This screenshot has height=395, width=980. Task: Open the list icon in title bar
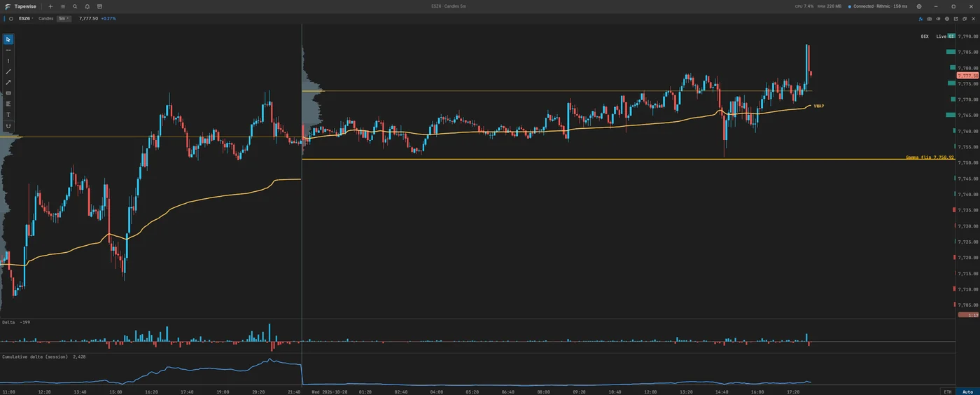tap(62, 6)
